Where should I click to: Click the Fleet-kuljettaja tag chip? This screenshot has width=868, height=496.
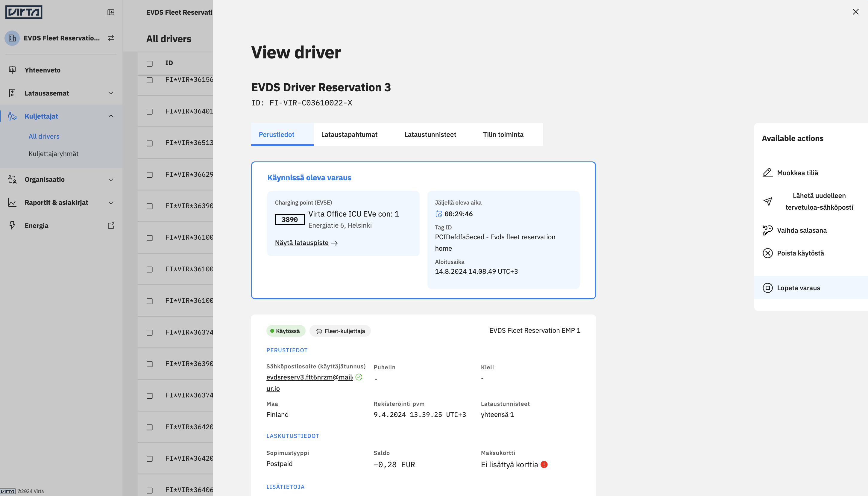(x=340, y=331)
